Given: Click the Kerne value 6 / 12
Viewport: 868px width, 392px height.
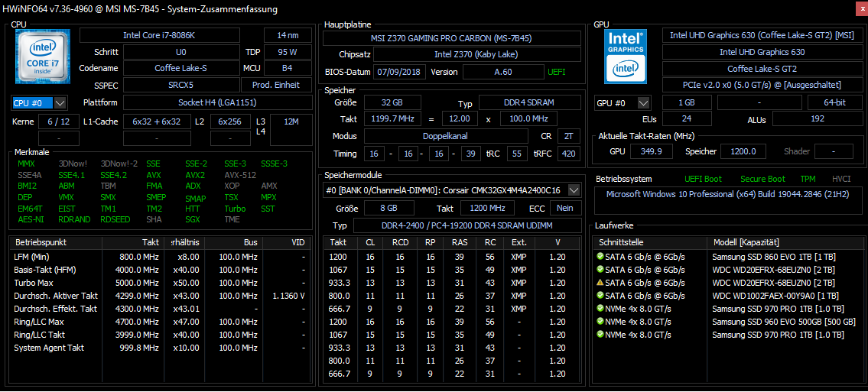Looking at the screenshot, I should pos(59,121).
